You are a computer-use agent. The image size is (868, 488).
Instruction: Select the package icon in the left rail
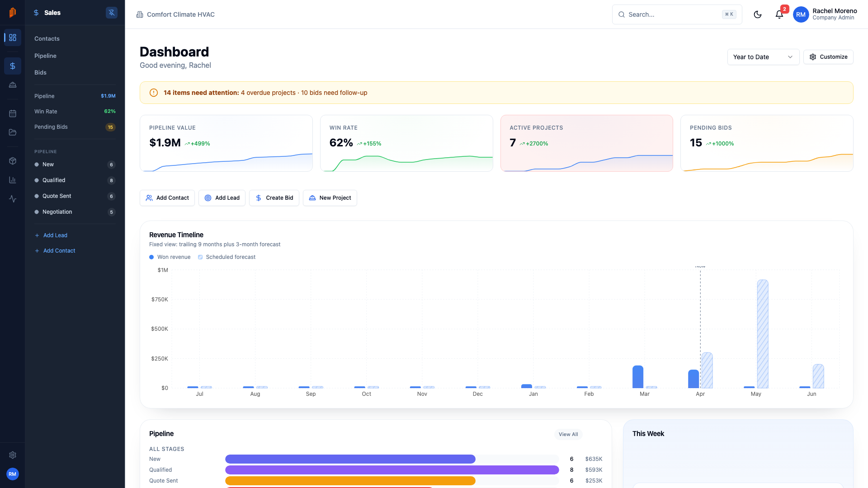click(x=12, y=160)
